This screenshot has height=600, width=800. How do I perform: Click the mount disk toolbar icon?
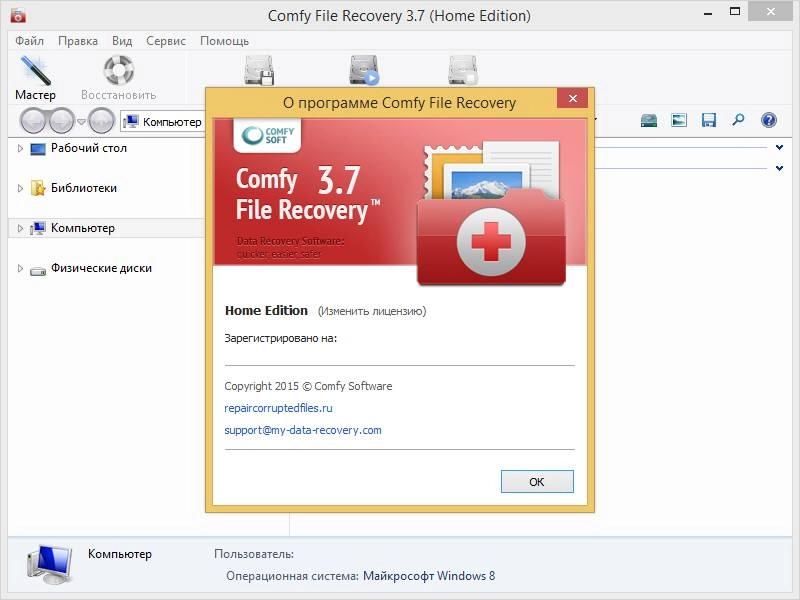click(364, 70)
